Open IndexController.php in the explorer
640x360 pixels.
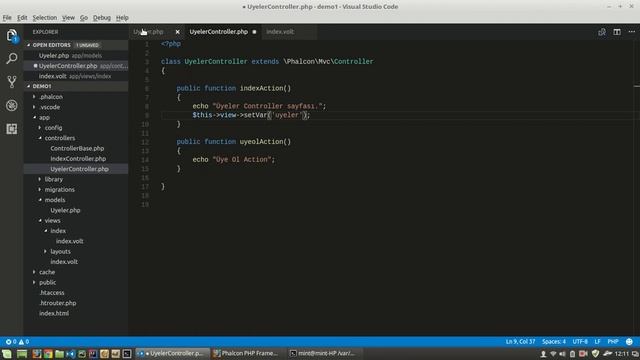point(78,159)
